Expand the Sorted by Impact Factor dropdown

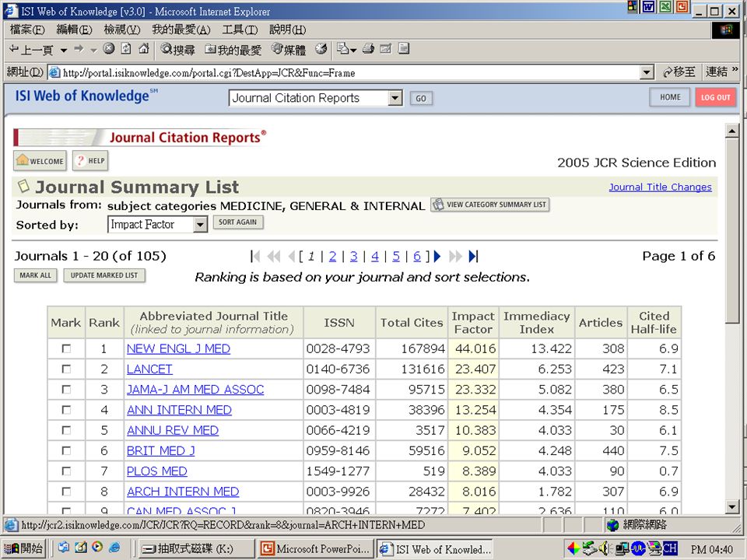coord(201,224)
